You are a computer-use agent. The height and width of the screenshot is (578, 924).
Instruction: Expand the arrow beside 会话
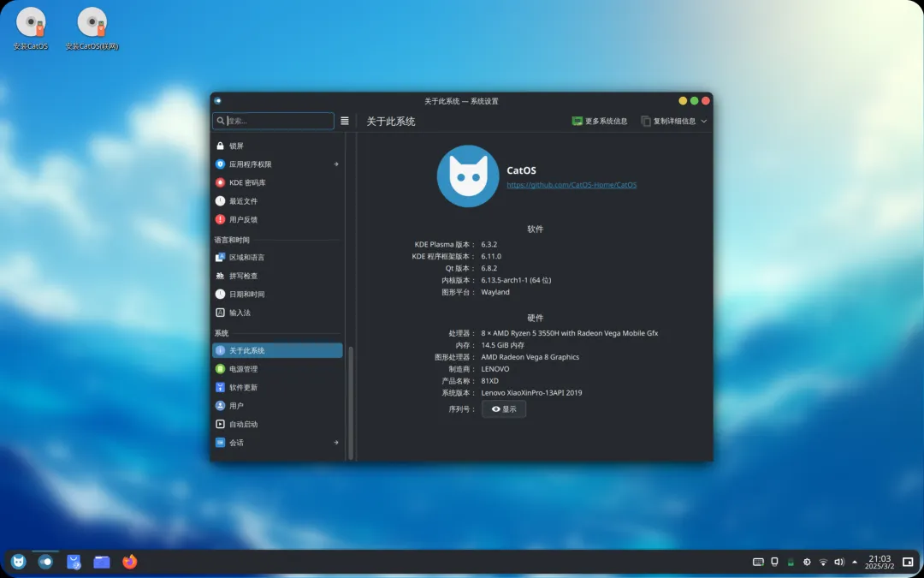pos(336,443)
